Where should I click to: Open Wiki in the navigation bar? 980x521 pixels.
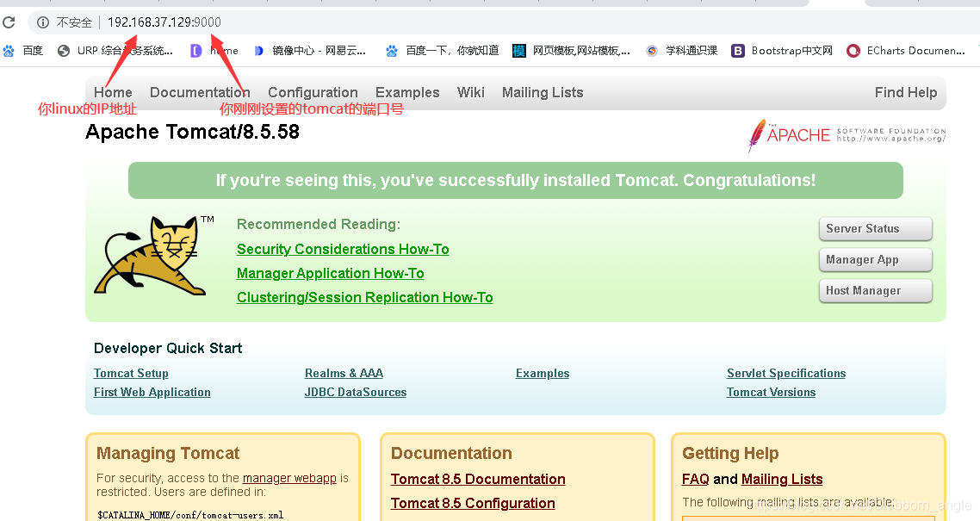471,92
